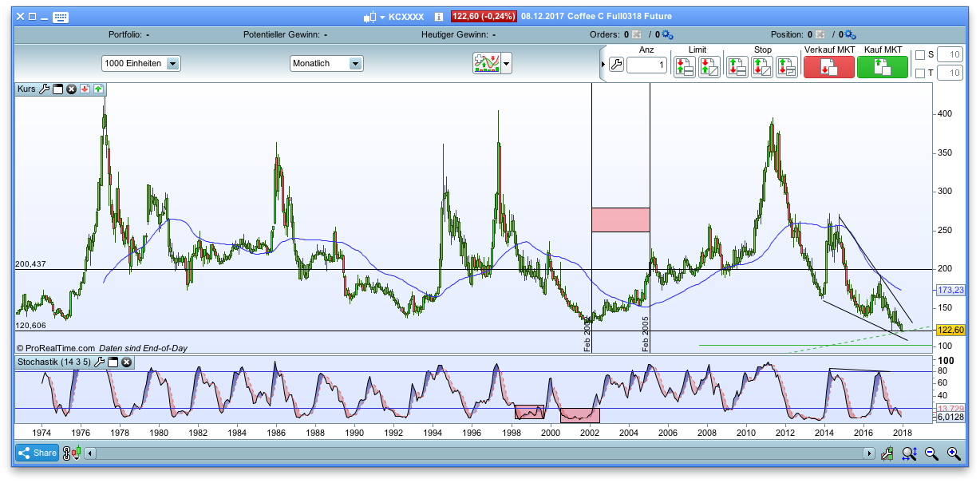
Task: Click the scrollbar right arrow
Action: pos(868,453)
